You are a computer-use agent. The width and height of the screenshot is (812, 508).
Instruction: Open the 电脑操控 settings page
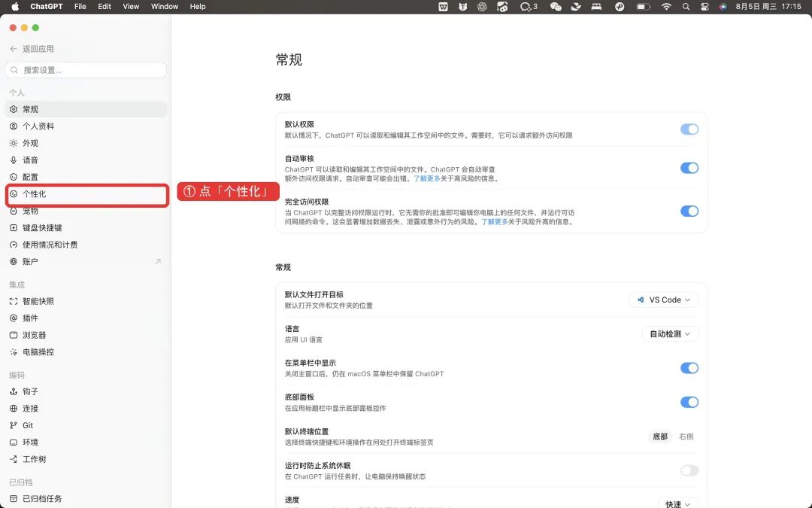pyautogui.click(x=86, y=352)
